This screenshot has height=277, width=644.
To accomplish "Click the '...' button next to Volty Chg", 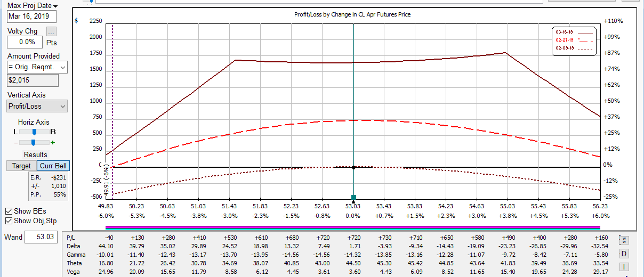I will click(51, 31).
